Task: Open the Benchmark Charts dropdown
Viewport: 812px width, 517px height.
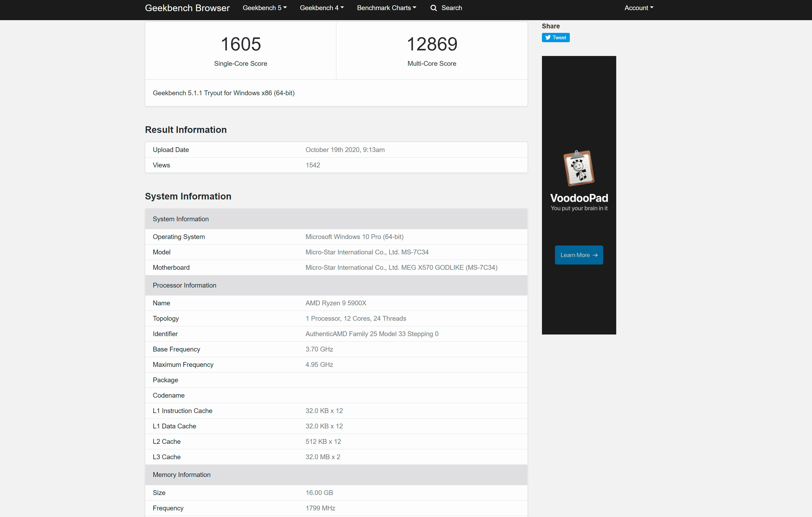Action: (387, 8)
